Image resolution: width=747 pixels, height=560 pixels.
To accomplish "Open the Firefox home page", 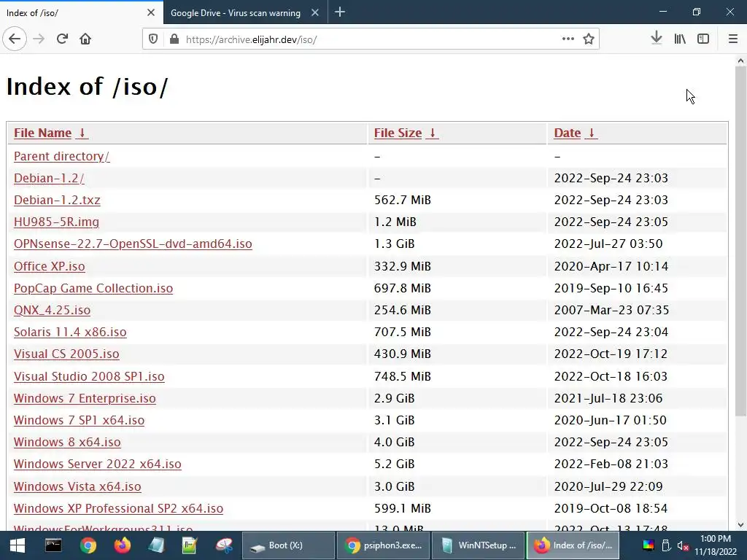I will click(x=85, y=39).
